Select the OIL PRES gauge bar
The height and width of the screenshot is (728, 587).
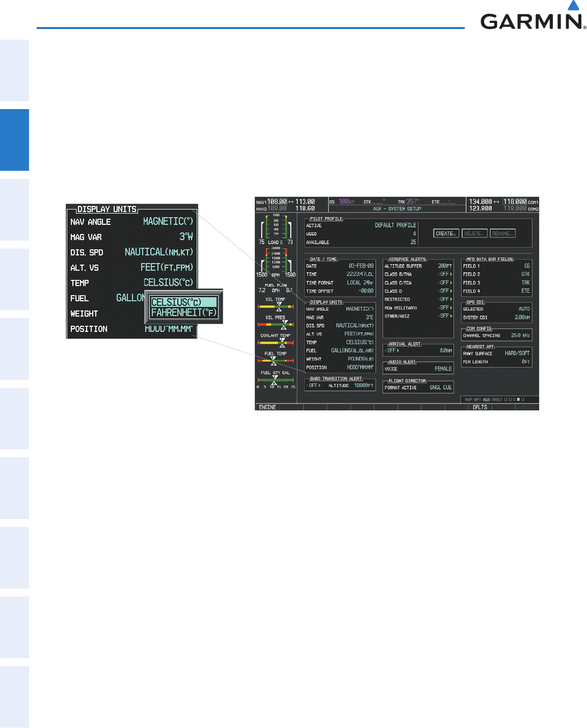pyautogui.click(x=276, y=323)
